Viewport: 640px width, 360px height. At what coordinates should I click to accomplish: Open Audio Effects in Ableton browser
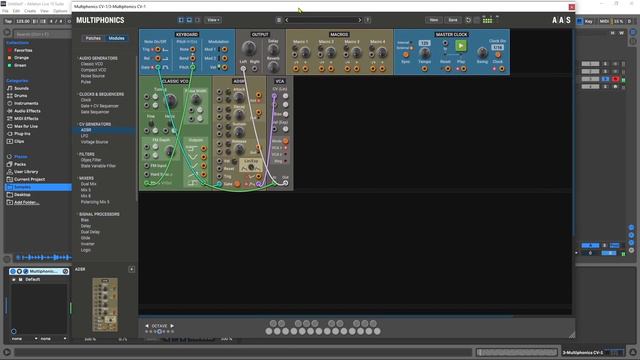(27, 111)
